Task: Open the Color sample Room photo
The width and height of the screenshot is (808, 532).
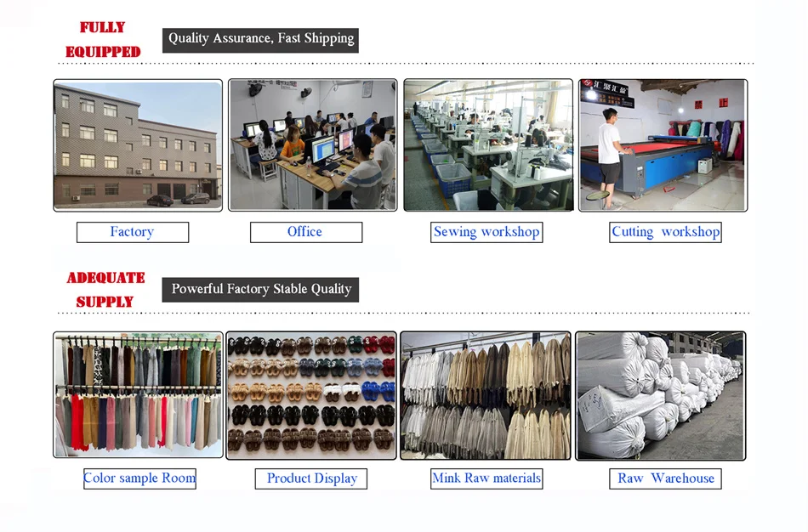Action: (138, 395)
